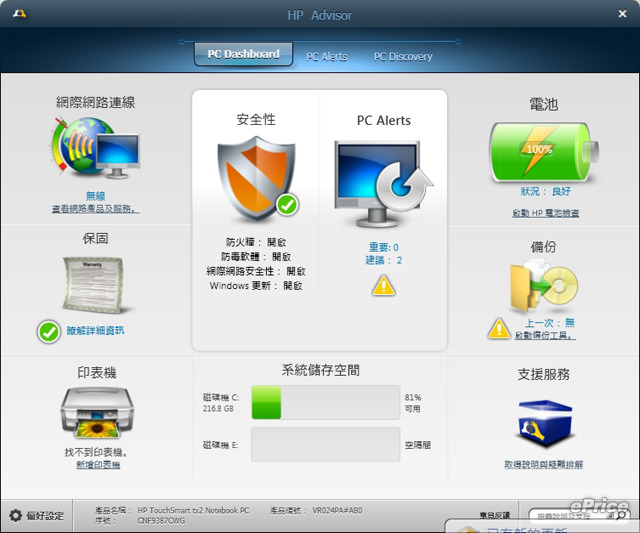Click the printer icon
640x533 pixels.
click(97, 413)
